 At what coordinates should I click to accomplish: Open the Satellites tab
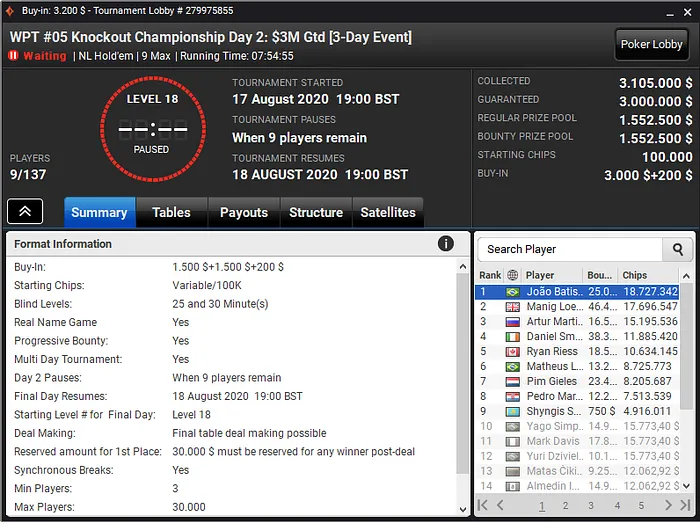click(388, 213)
